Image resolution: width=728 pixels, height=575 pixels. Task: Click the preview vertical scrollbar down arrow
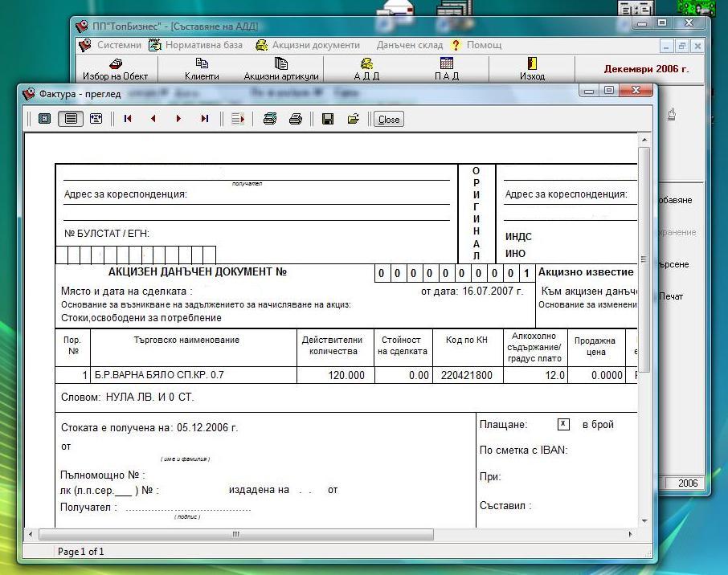click(x=644, y=521)
